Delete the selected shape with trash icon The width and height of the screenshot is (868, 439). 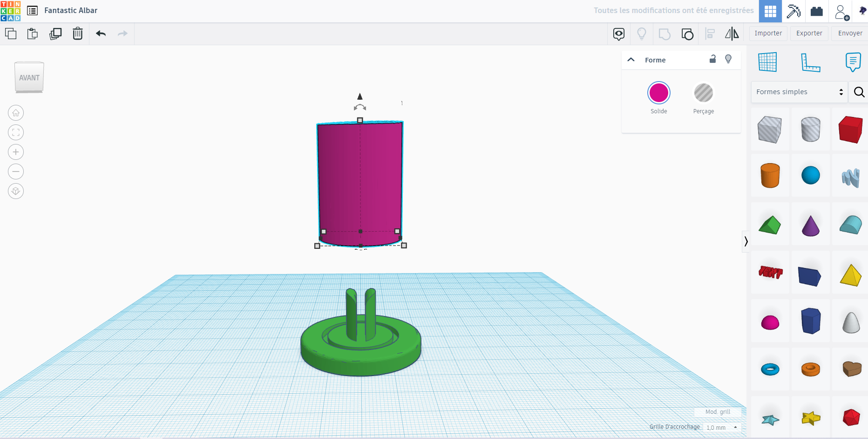tap(78, 34)
